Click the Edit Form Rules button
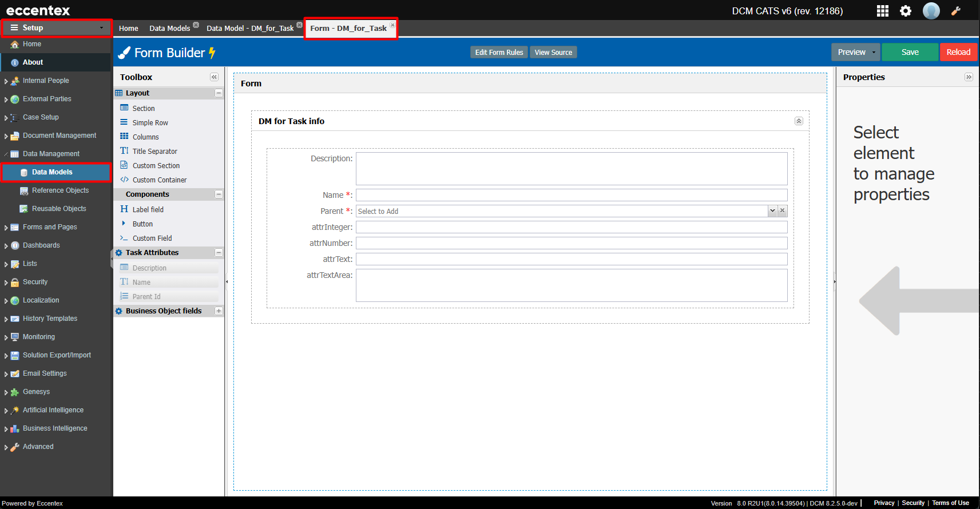Screen dimensions: 980x509 pyautogui.click(x=499, y=52)
